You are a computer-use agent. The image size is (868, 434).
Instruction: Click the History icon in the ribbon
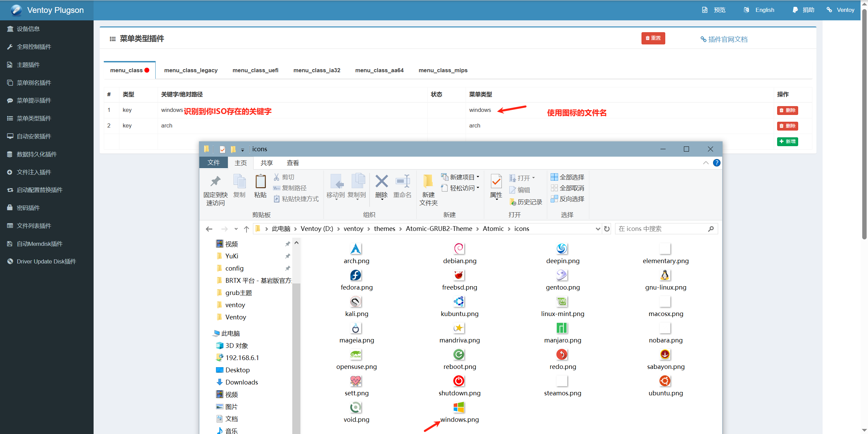click(513, 202)
